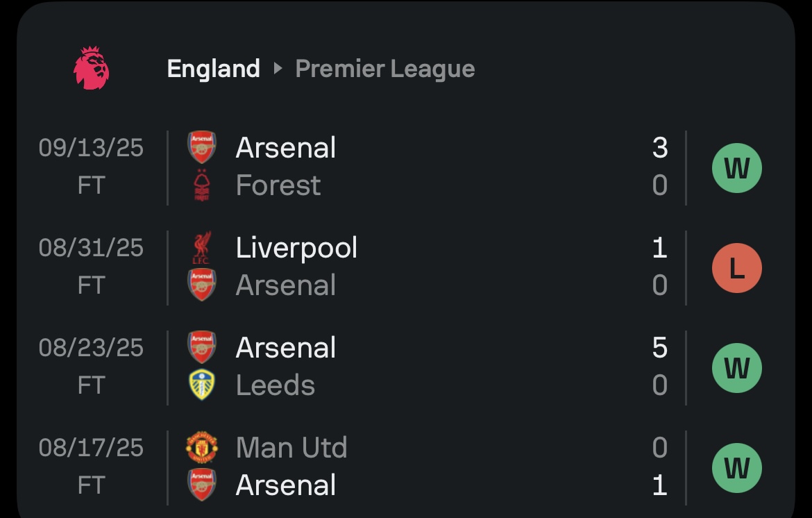Screen dimensions: 812x518
Task: Click the Liverpool club crest
Action: pyautogui.click(x=202, y=248)
